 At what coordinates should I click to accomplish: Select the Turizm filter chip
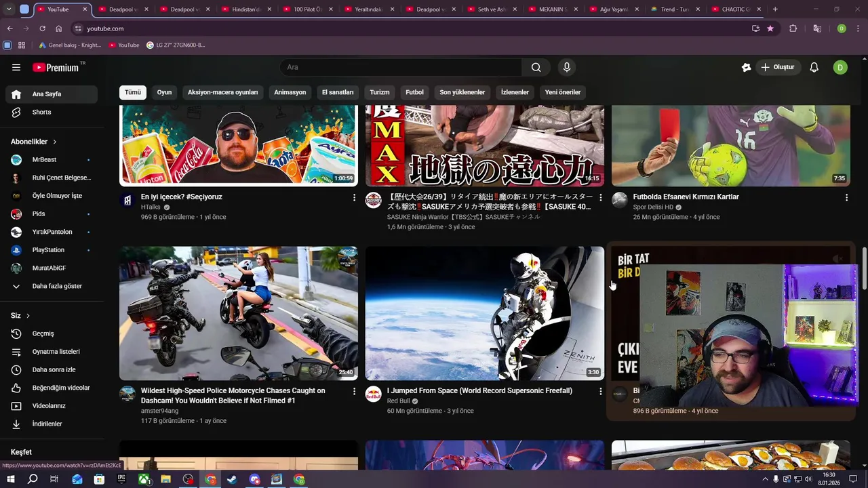[x=380, y=92]
